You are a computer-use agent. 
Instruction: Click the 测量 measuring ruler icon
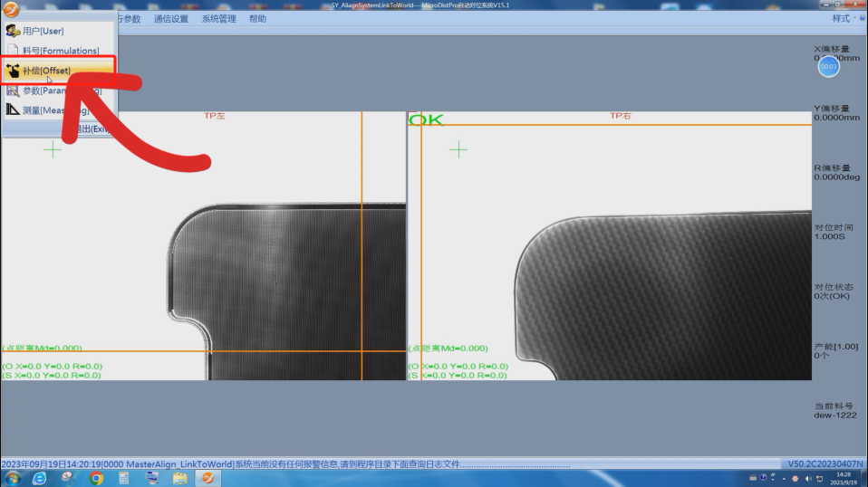coord(13,110)
